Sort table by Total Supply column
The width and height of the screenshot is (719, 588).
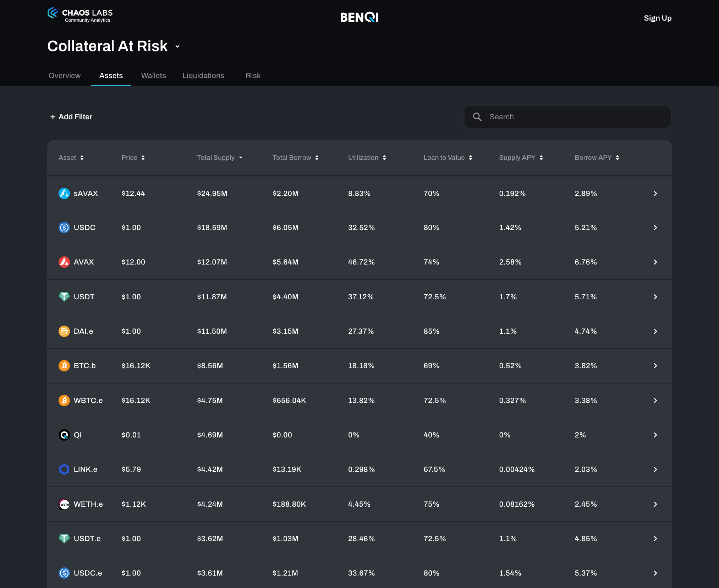[219, 158]
